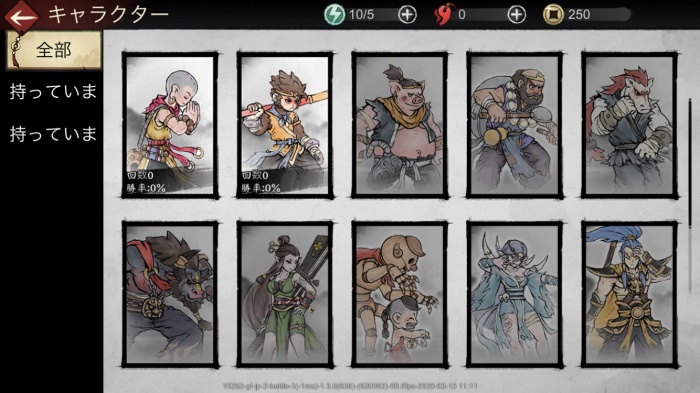The image size is (700, 393).
Task: Select the blue spider lady card
Action: pos(514,294)
